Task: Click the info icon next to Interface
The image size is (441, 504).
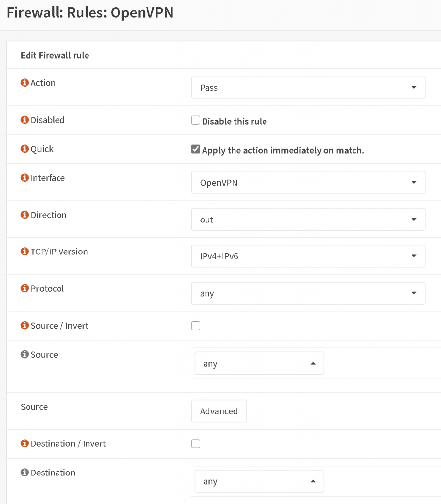Action: point(24,178)
